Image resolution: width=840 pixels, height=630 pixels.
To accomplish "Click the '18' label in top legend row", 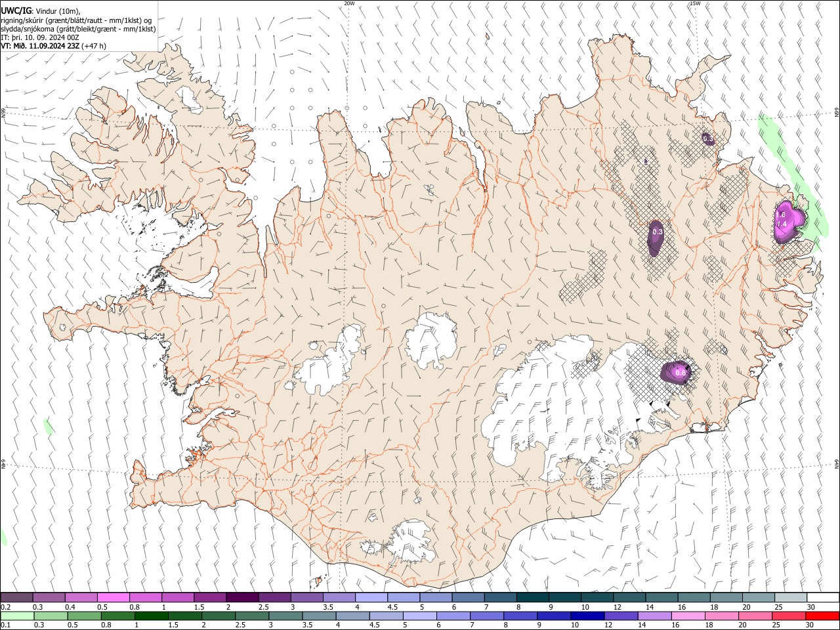I will click(713, 607).
